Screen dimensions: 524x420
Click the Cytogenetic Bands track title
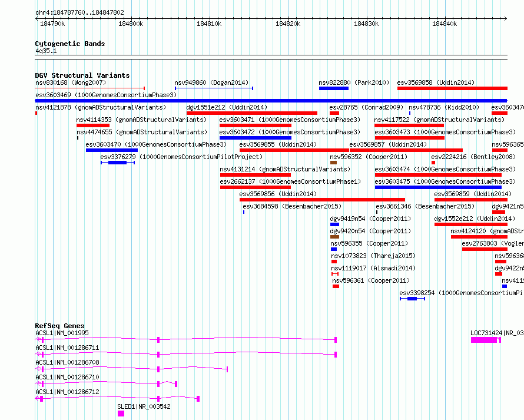(70, 44)
